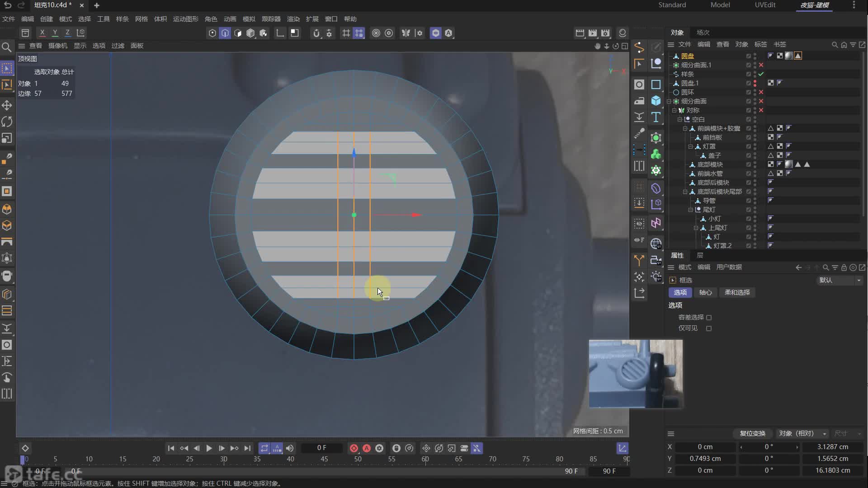Click the material sphere tag on 圆盘

tap(789, 56)
